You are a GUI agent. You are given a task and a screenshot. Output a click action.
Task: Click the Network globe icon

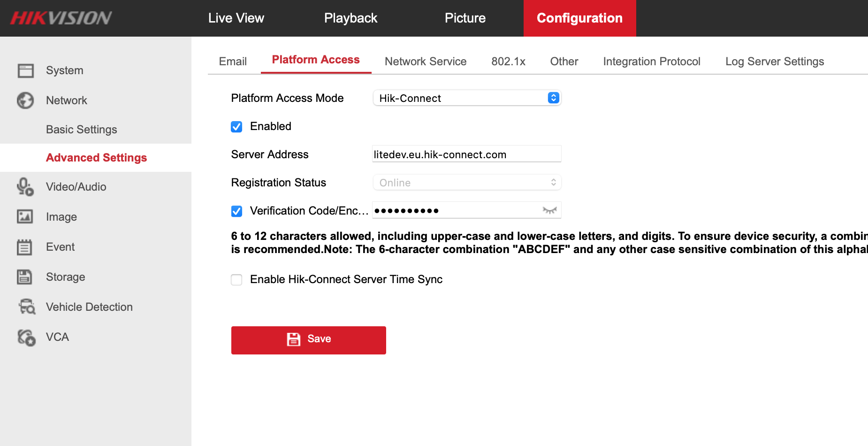25,100
